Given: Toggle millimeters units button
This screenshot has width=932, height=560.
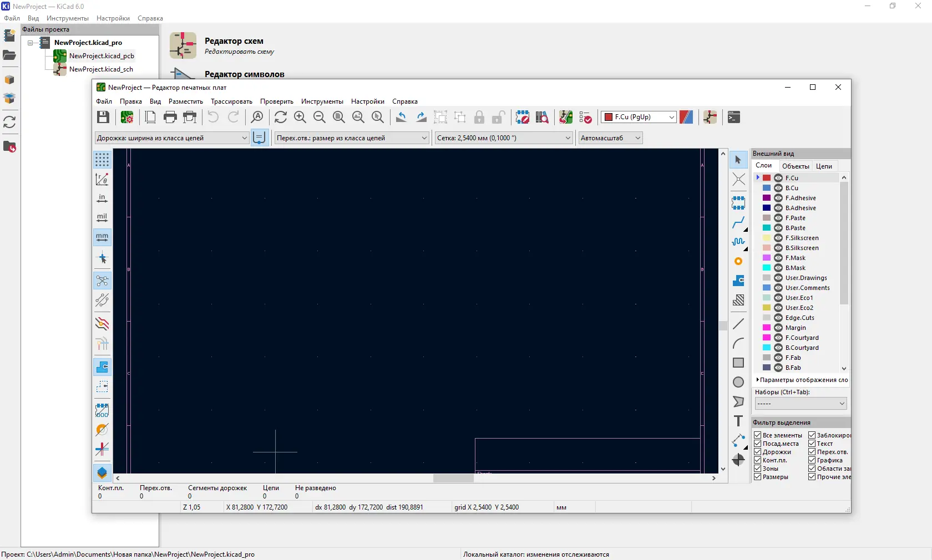Looking at the screenshot, I should [102, 237].
